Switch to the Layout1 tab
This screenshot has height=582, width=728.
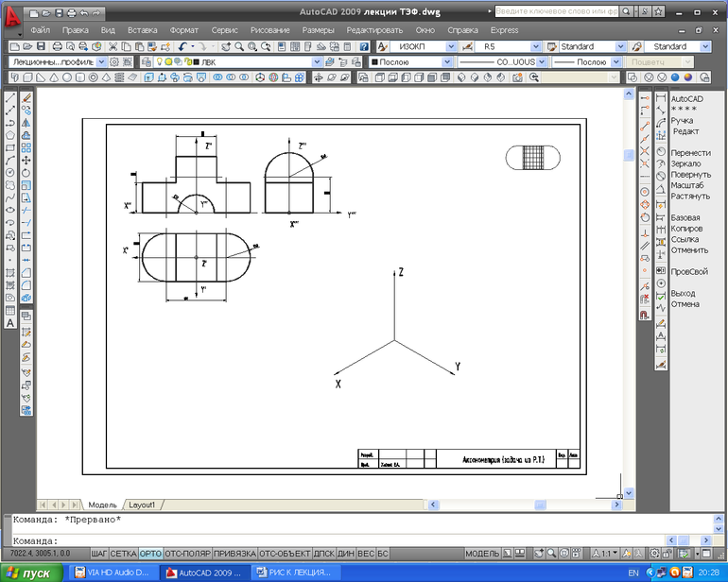[x=142, y=505]
